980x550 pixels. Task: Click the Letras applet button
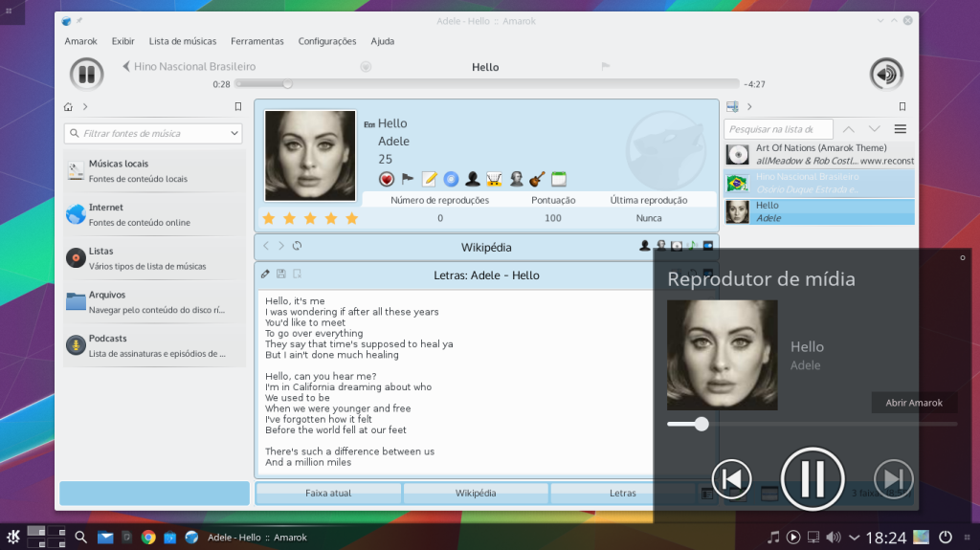click(x=622, y=494)
